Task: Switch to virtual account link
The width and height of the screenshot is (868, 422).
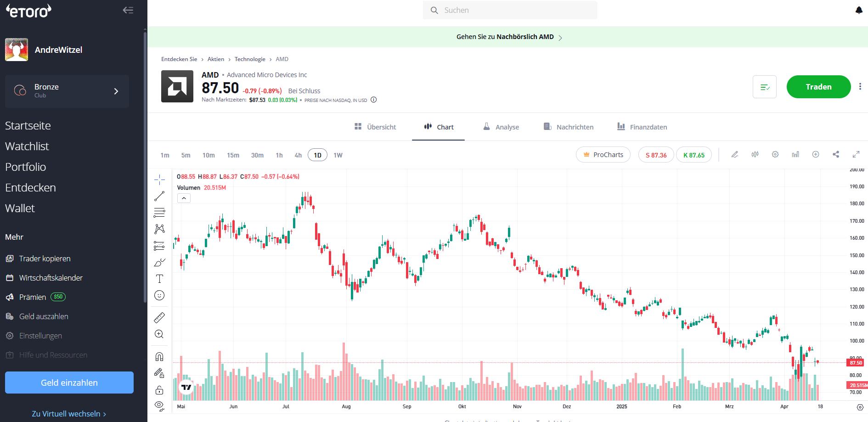Action: 69,414
